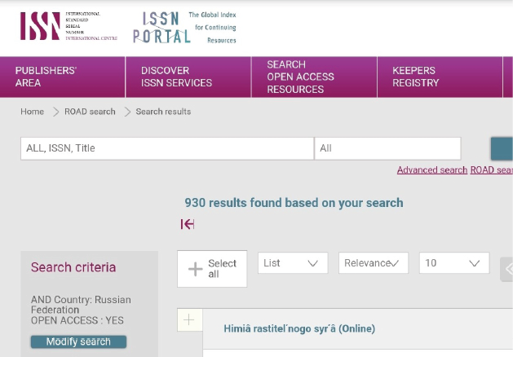This screenshot has height=368, width=513.
Task: Click the Modify search button
Action: (x=79, y=342)
